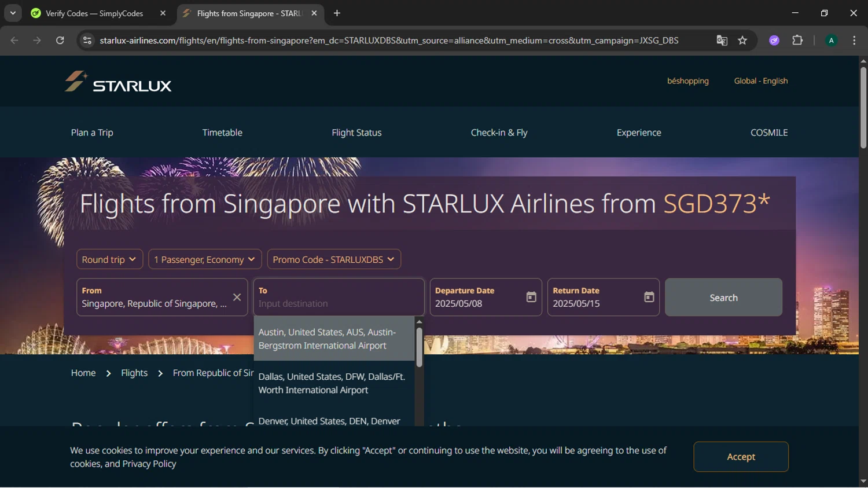This screenshot has width=868, height=488.
Task: Click the page vertical scrollbar thumb
Action: tap(863, 108)
